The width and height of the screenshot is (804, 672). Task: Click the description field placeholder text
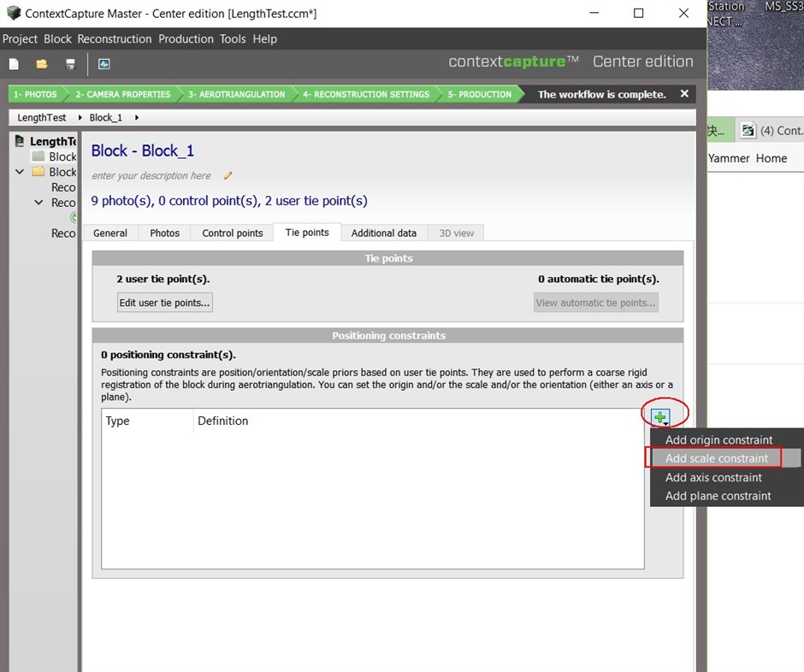point(151,176)
